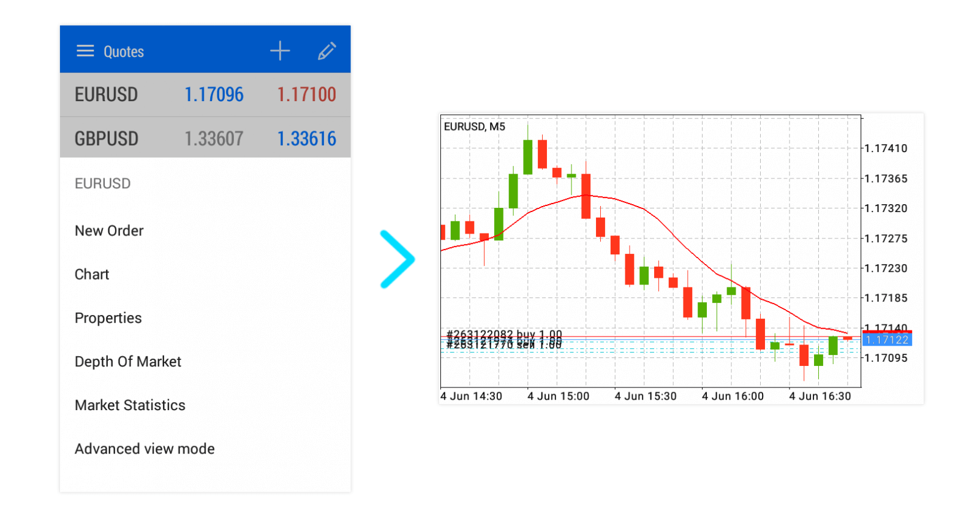Tap the pencil edit icon
Viewport: 980px width, 518px height.
(x=327, y=51)
